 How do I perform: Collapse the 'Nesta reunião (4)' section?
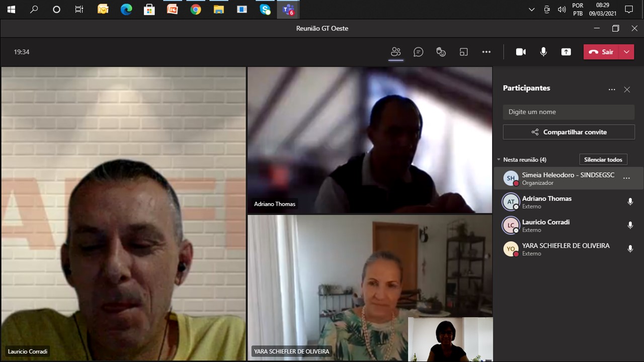499,160
